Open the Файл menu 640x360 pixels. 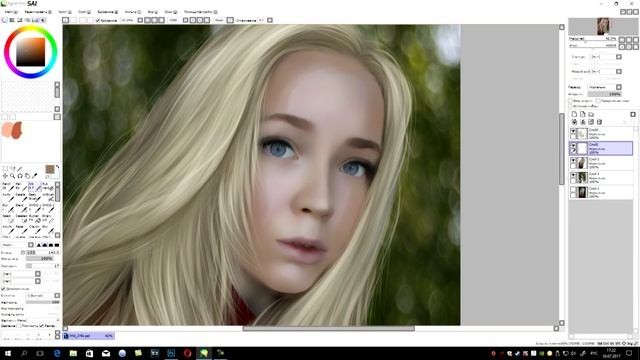point(11,12)
